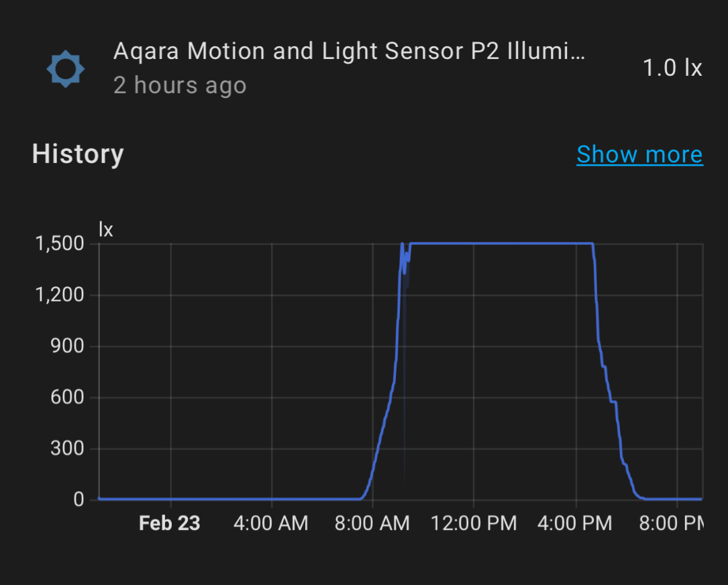Click the 2 hours ago timestamp
Screen dimensions: 728x585
pos(180,85)
